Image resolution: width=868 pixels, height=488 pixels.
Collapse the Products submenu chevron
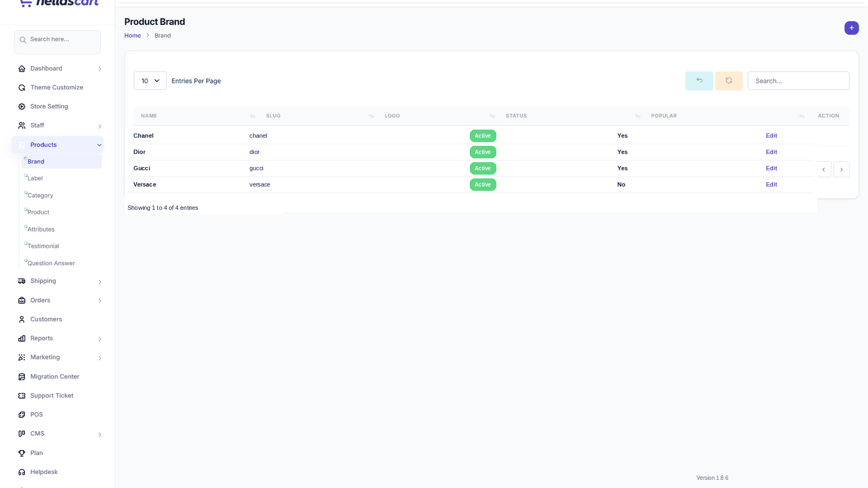(x=99, y=145)
